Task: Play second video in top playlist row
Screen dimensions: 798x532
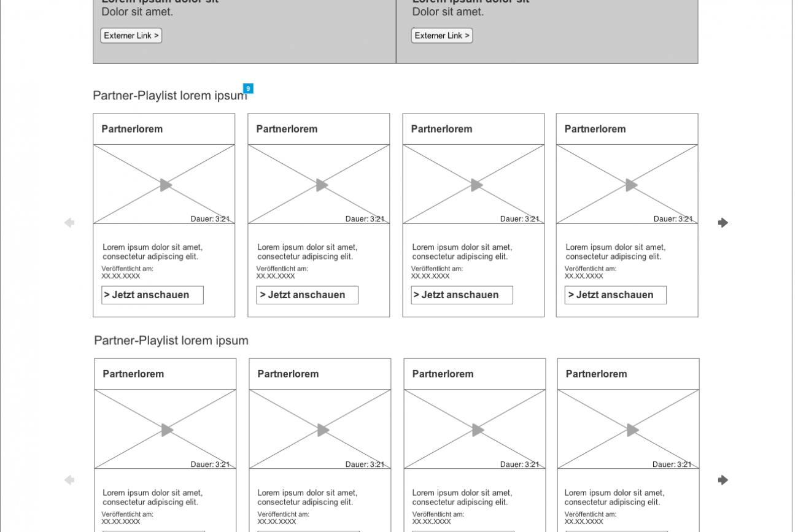Action: 322,185
